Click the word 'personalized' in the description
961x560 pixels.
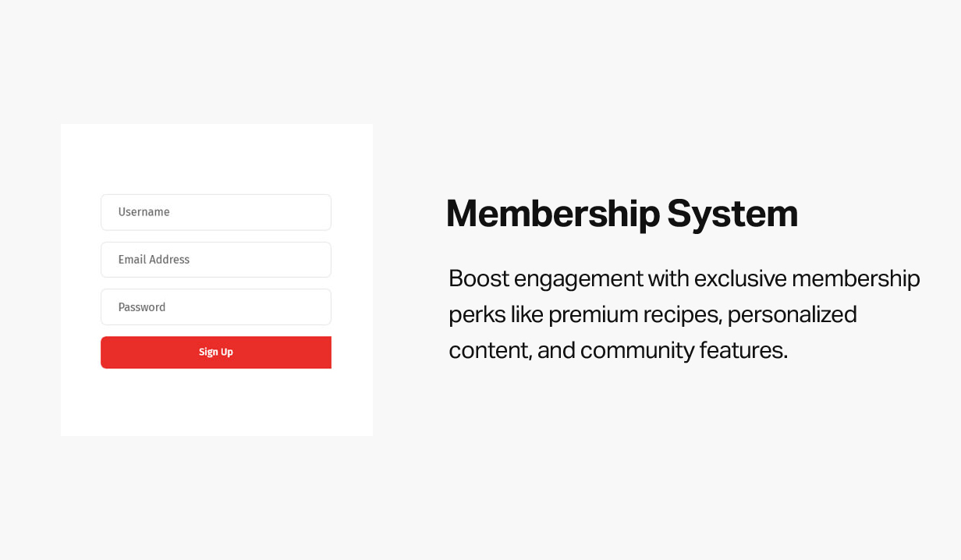[x=792, y=314]
